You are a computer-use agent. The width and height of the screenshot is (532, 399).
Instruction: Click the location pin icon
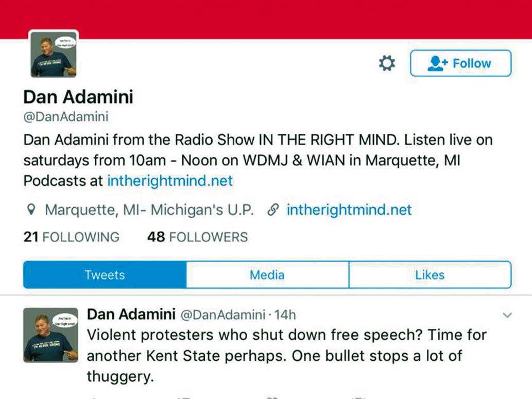pyautogui.click(x=31, y=210)
